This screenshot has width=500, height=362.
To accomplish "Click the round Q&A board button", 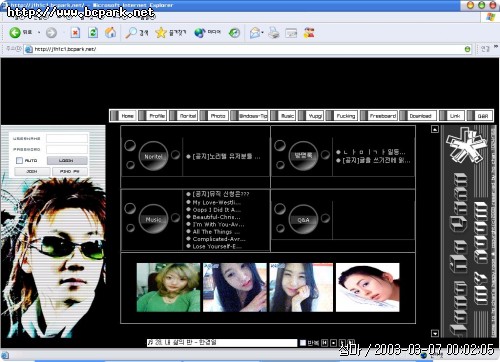I will point(303,219).
